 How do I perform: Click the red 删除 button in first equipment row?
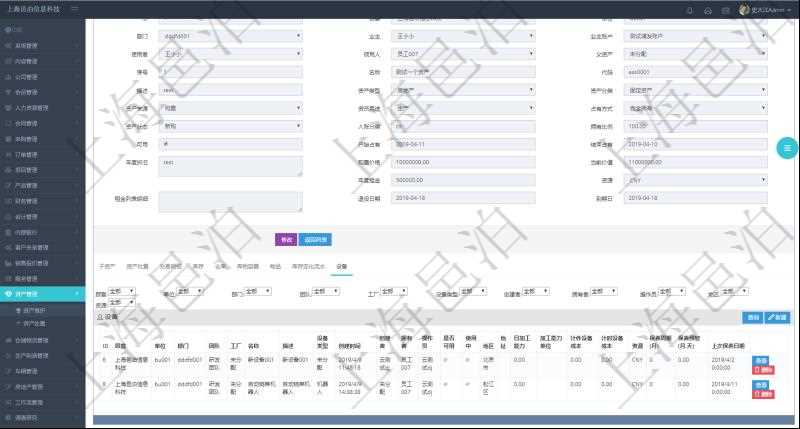click(x=762, y=370)
